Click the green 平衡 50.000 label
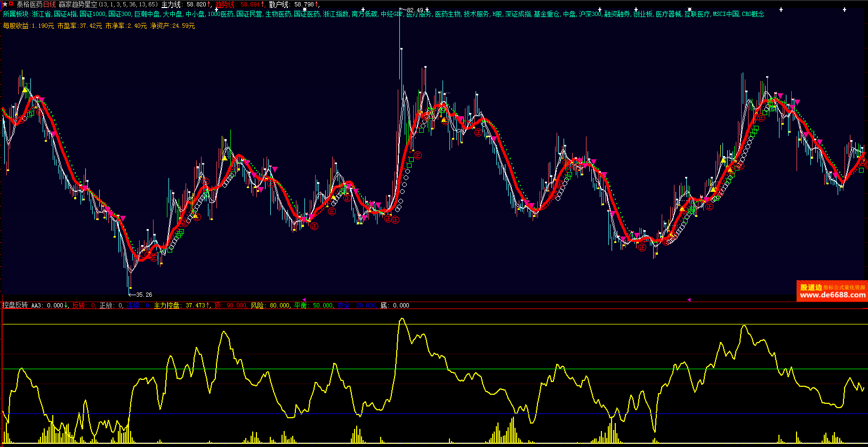 pyautogui.click(x=314, y=306)
